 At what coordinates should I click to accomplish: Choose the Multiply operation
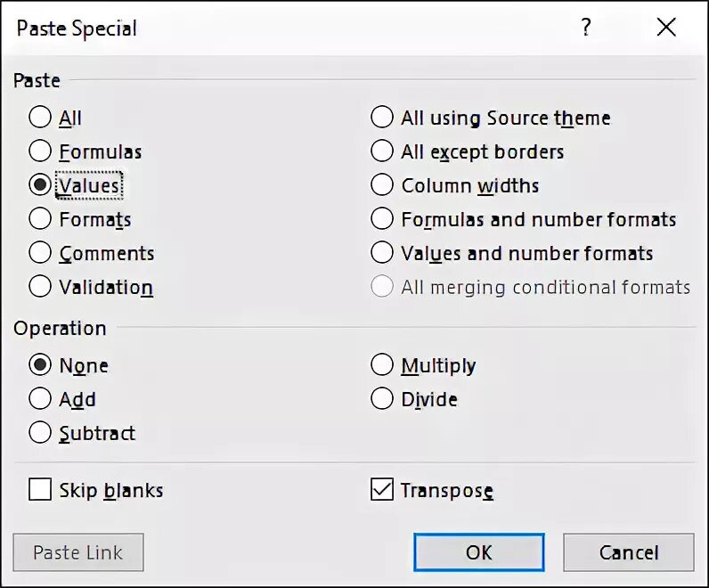[382, 365]
